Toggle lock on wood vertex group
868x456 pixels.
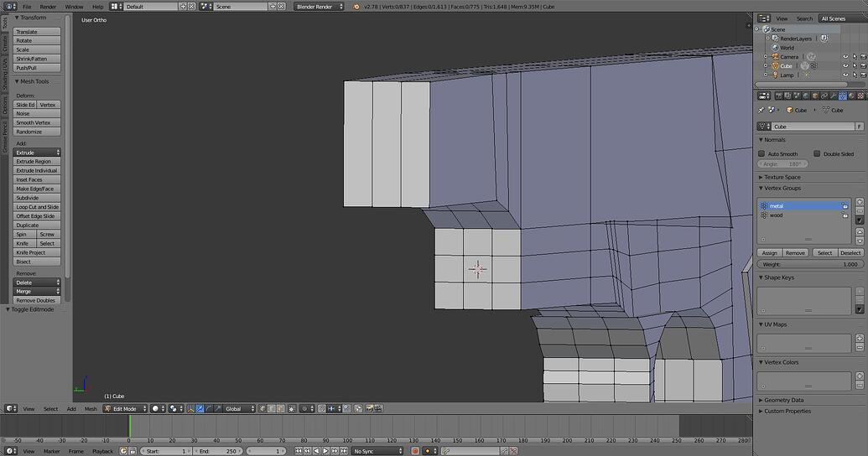click(x=845, y=215)
